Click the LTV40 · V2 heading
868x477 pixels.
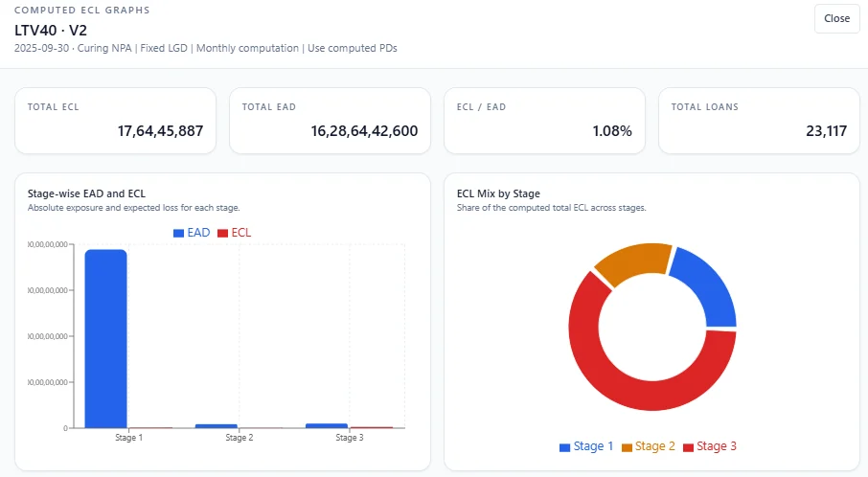point(51,30)
